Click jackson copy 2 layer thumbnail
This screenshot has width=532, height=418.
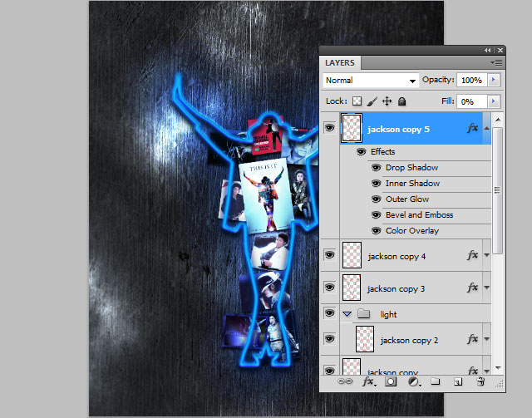[365, 339]
